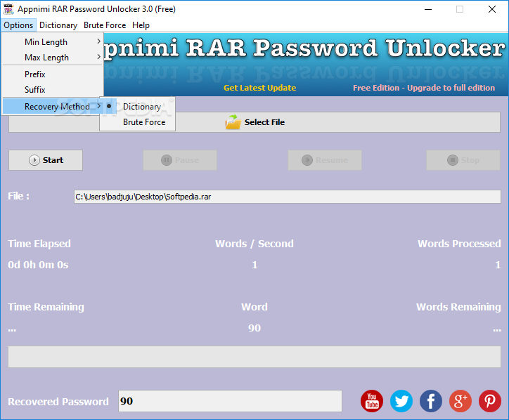Image resolution: width=509 pixels, height=420 pixels.
Task: Click the Resume button
Action: click(x=325, y=160)
